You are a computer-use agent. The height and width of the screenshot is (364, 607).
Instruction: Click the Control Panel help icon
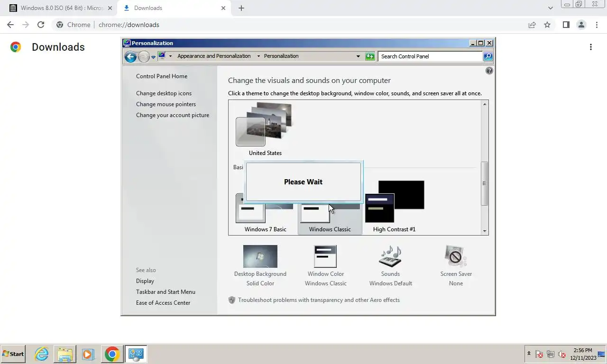[489, 71]
